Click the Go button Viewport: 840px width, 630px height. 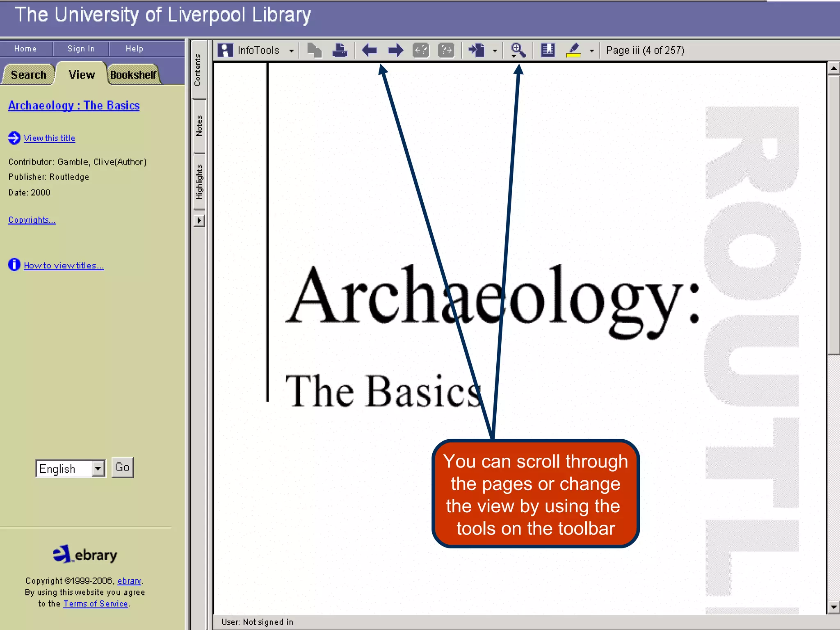click(122, 468)
